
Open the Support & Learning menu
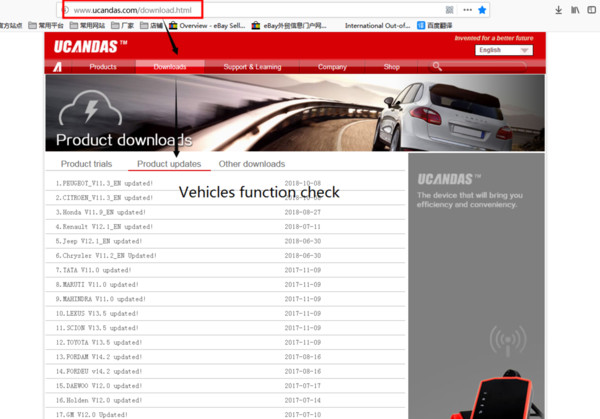tap(252, 67)
